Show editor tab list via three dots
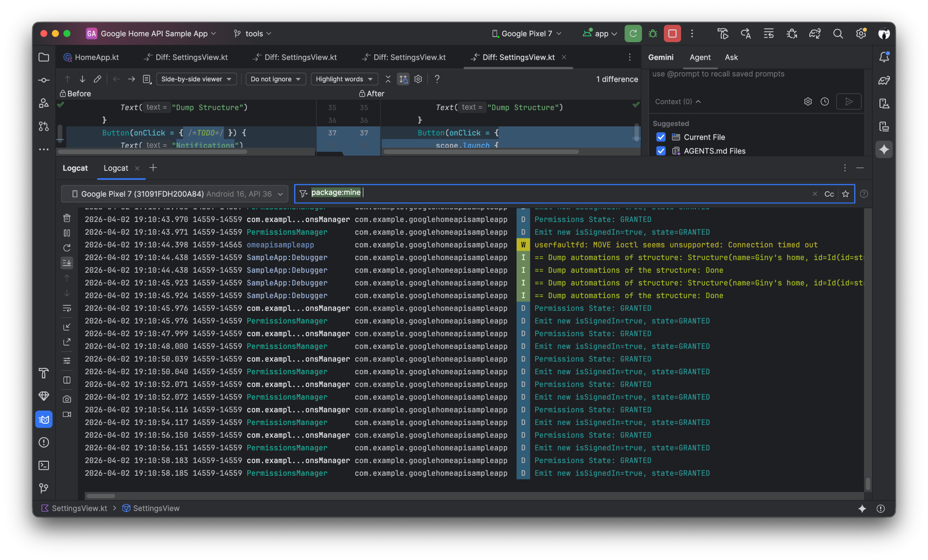This screenshot has width=928, height=560. [630, 57]
